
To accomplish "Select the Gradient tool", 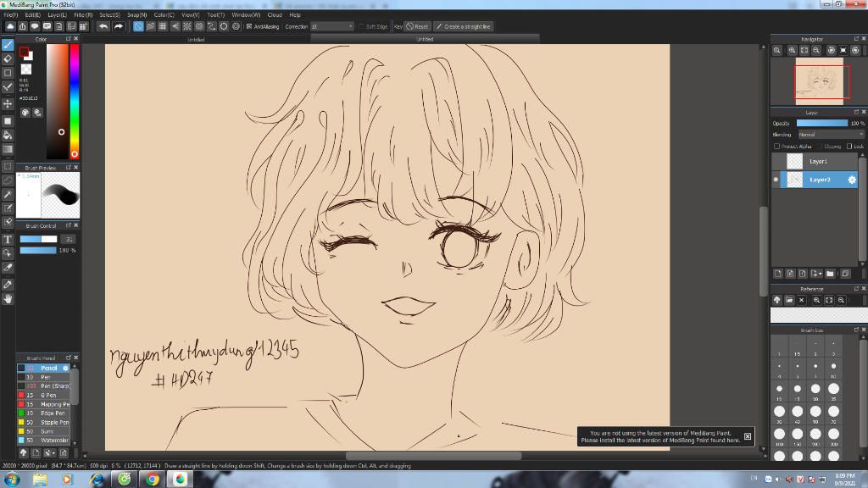I will [8, 149].
